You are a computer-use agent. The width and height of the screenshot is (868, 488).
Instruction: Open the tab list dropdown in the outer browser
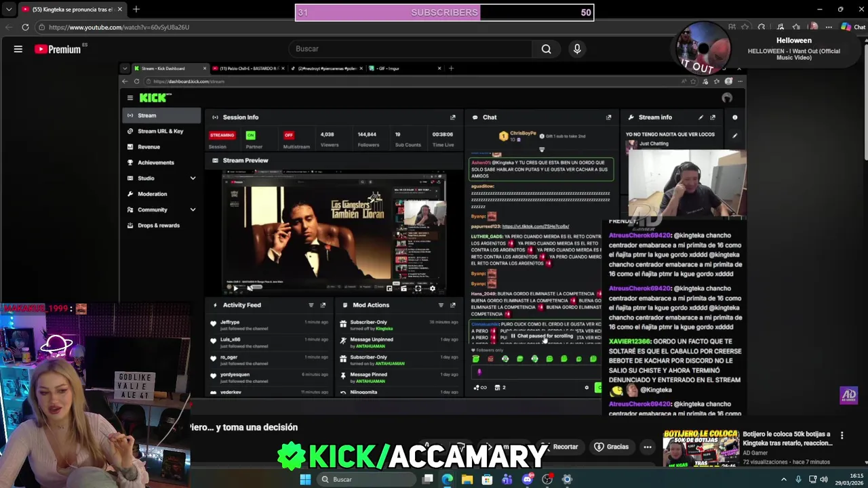click(x=9, y=9)
